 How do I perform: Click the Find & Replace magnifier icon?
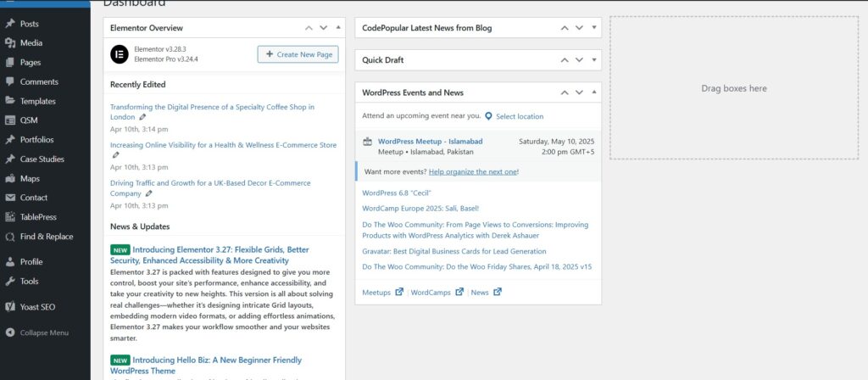coord(10,237)
